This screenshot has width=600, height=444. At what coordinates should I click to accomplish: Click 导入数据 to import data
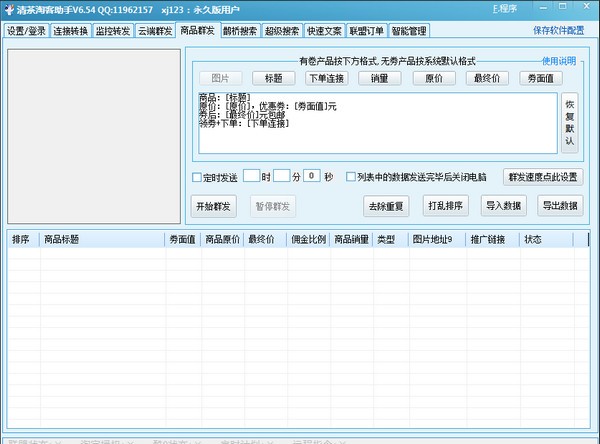504,207
